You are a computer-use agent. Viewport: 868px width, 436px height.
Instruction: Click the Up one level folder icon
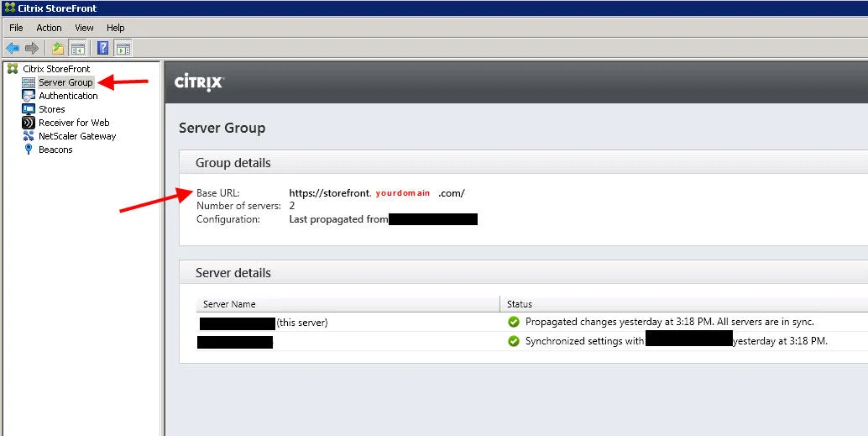click(58, 48)
